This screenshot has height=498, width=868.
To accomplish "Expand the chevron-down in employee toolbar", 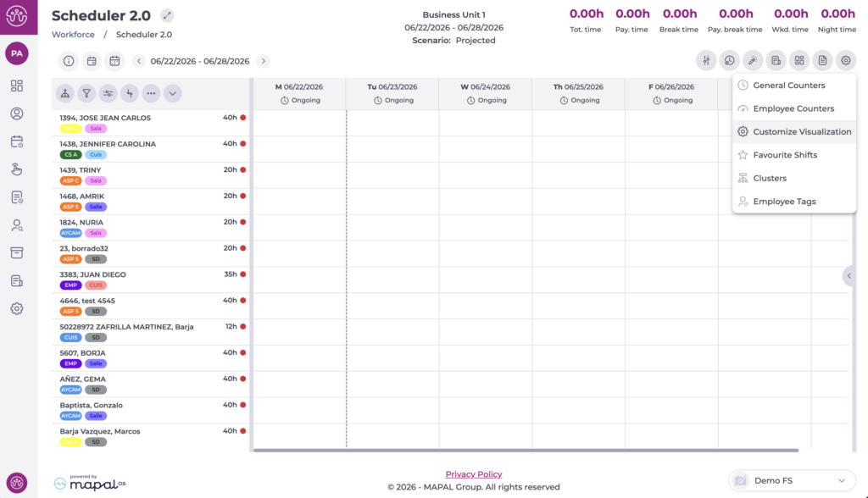I will point(173,93).
